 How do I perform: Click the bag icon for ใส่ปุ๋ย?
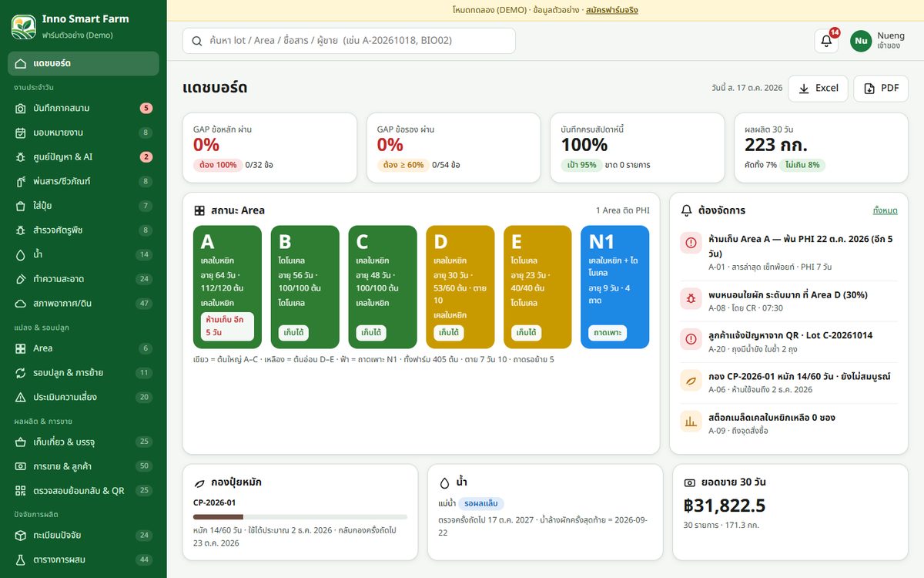[21, 206]
